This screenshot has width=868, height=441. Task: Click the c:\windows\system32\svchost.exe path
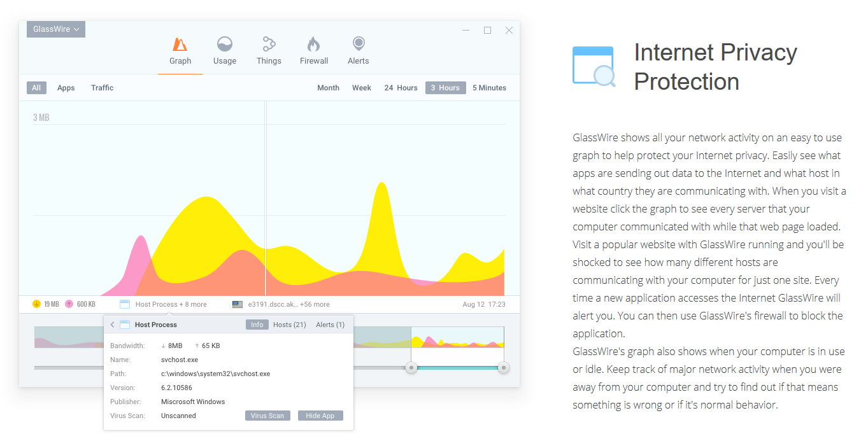[215, 374]
